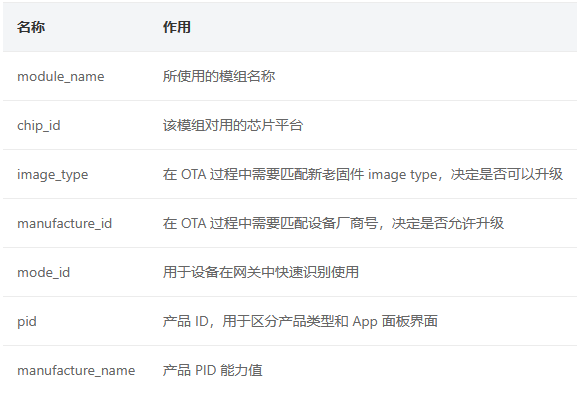Click the text 产品 PID 能力值
The height and width of the screenshot is (393, 588).
tap(213, 370)
